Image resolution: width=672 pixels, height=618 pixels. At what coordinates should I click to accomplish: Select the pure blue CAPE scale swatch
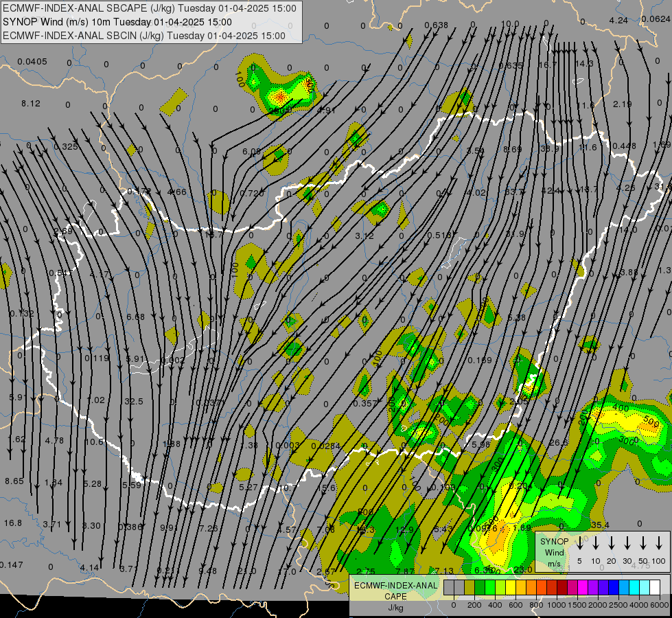coord(613,588)
